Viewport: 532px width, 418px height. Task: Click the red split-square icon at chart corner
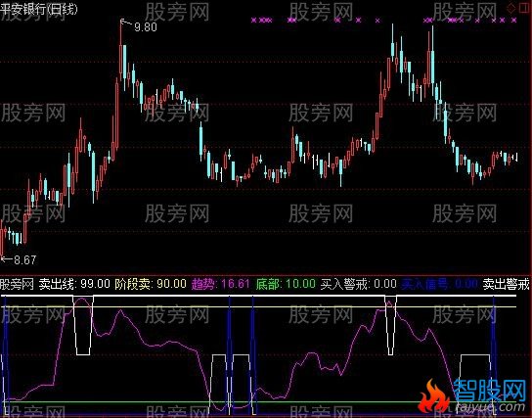[525, 8]
